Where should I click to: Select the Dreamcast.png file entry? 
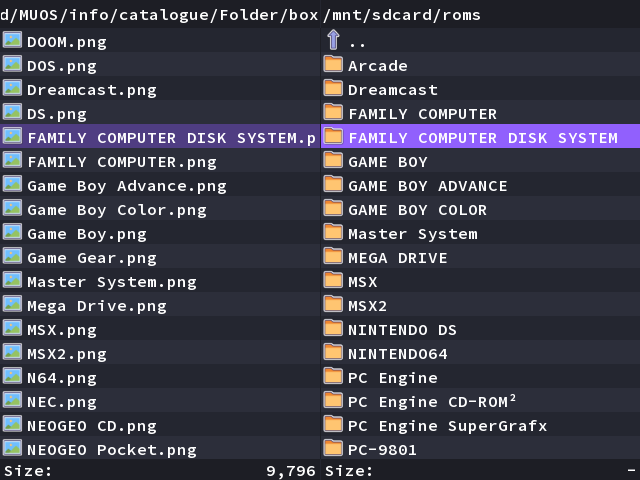pyautogui.click(x=160, y=88)
